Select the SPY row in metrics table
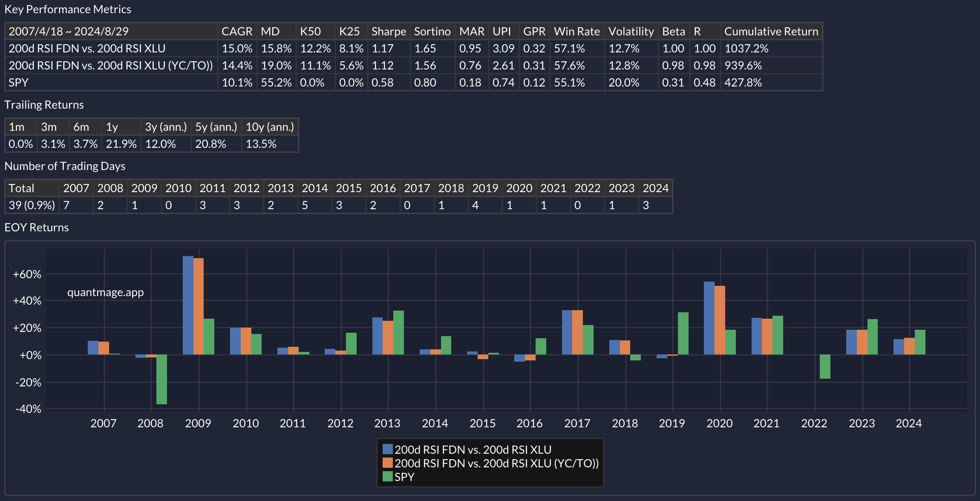Image resolution: width=980 pixels, height=501 pixels. tap(19, 83)
